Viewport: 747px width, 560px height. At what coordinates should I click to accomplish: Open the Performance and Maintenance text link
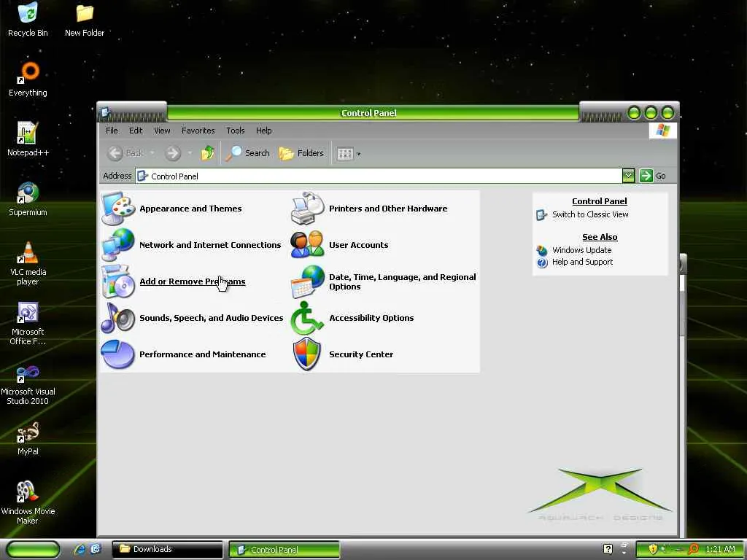point(203,354)
